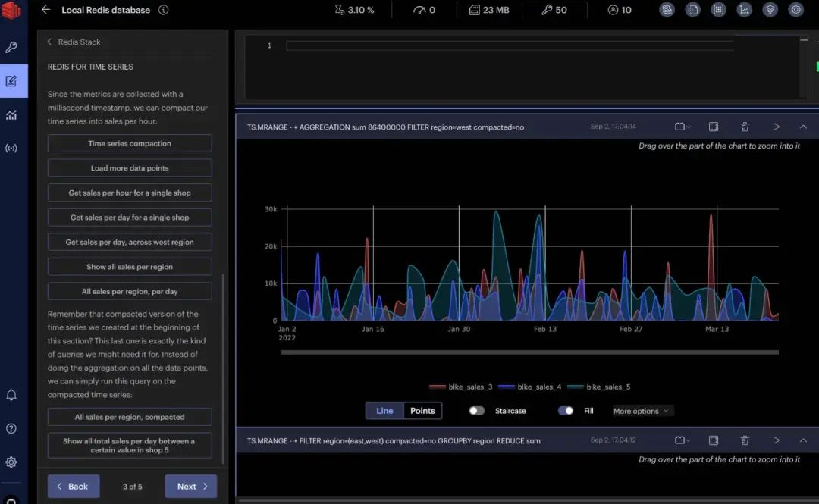The image size is (819, 504).
Task: Open the Pub/Sub sidebar icon
Action: point(11,149)
